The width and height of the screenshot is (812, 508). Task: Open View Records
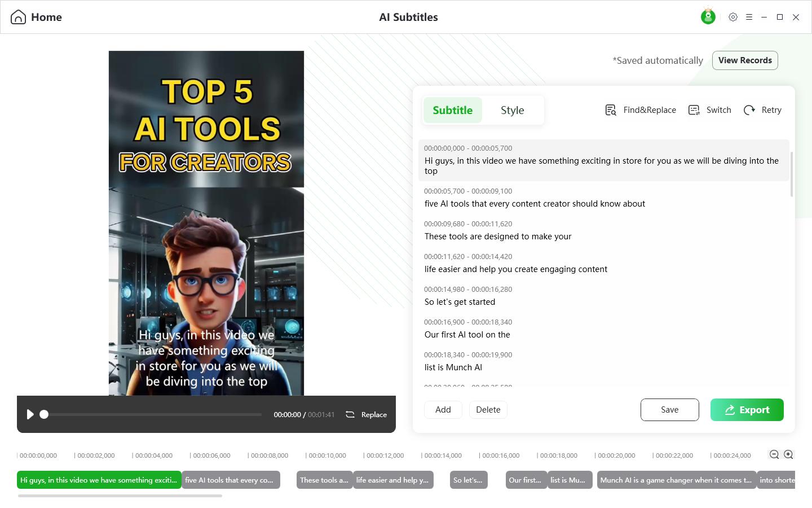click(745, 60)
